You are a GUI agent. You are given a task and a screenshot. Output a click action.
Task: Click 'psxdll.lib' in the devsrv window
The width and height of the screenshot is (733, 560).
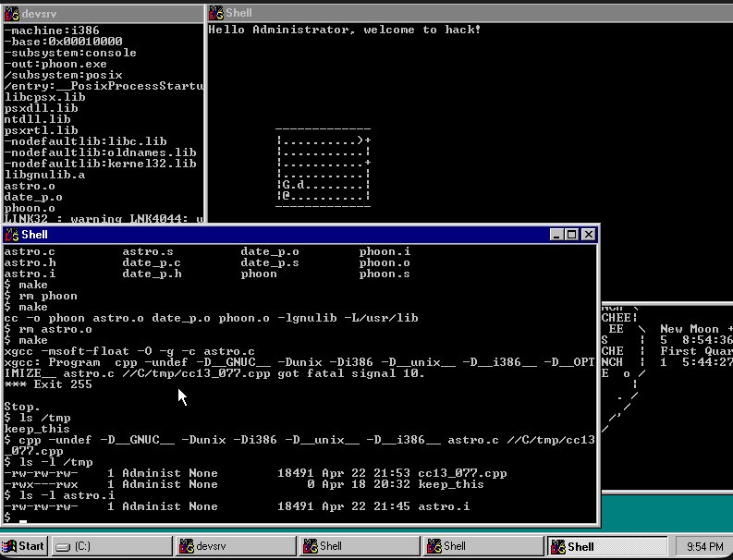coord(41,108)
